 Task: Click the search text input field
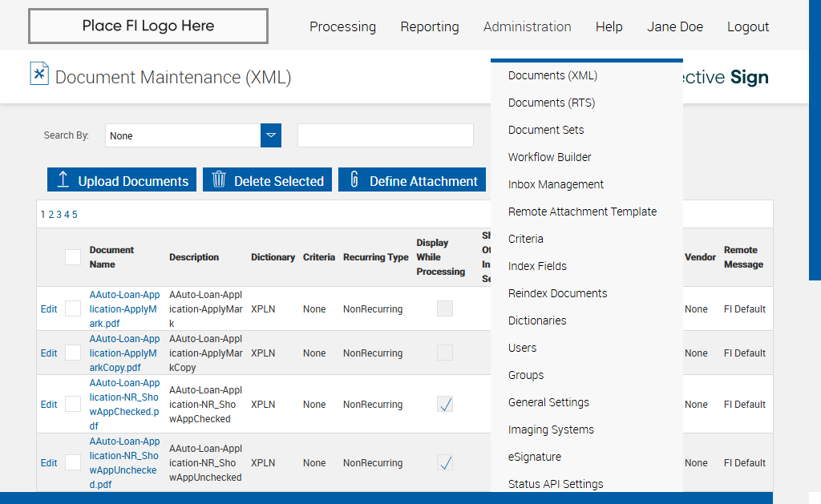pos(385,135)
